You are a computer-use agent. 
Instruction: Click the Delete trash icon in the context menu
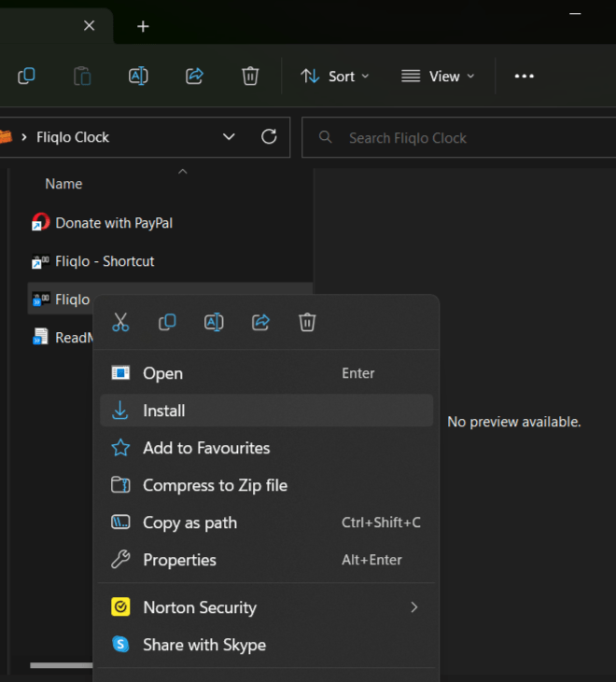click(307, 323)
